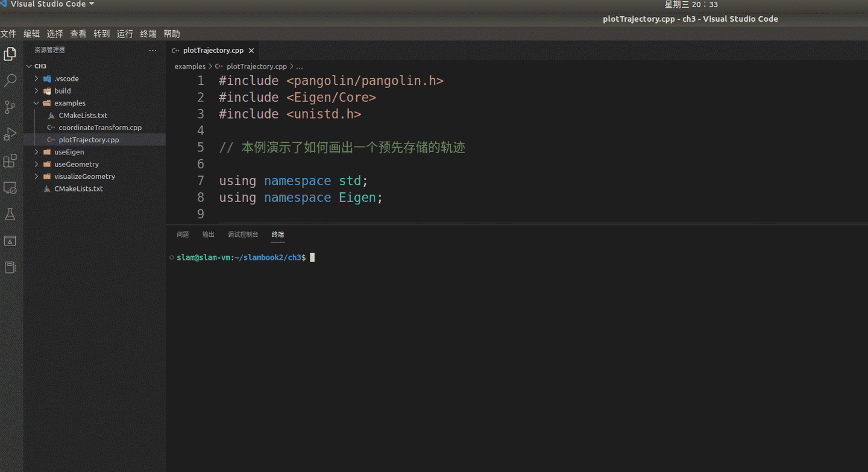Open coordinateTransform.cpp from the explorer

point(99,127)
